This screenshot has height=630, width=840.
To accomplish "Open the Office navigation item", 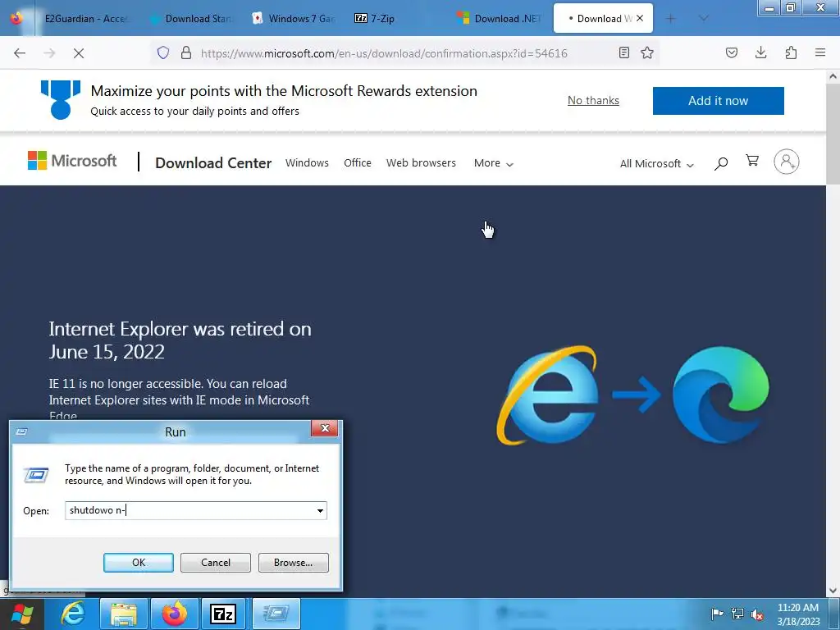I will pyautogui.click(x=358, y=163).
